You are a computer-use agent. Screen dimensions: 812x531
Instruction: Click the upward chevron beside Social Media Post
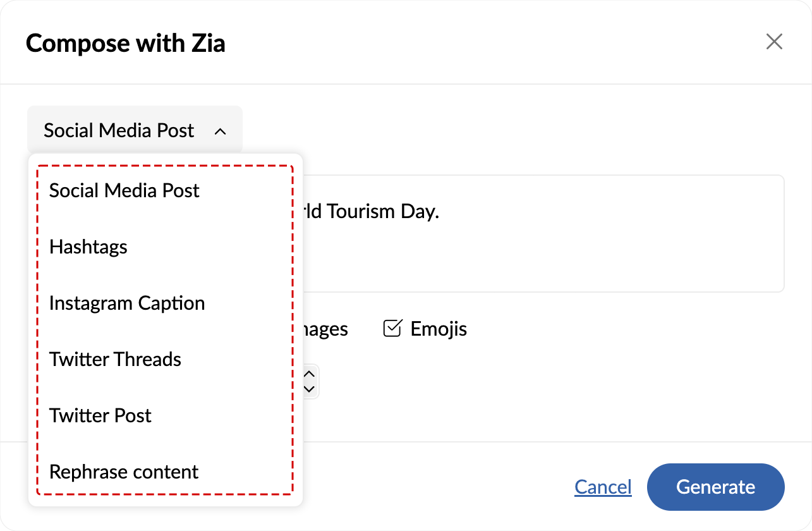pos(220,131)
